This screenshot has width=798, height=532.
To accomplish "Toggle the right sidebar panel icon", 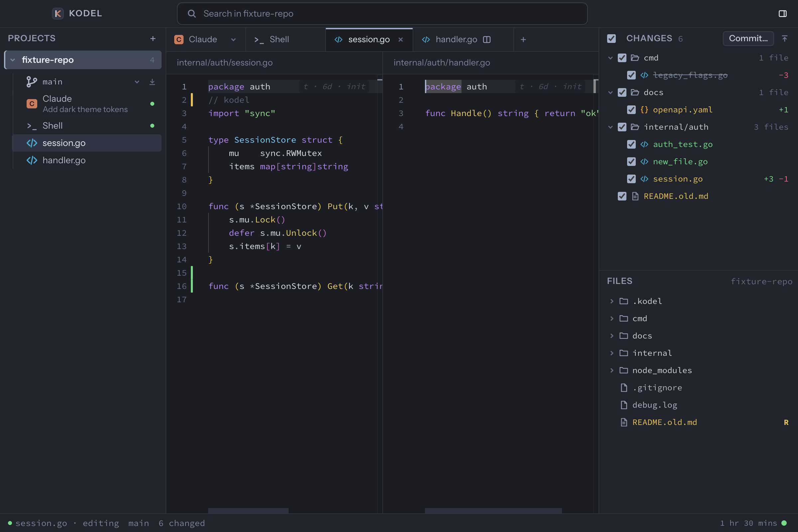I will 782,14.
